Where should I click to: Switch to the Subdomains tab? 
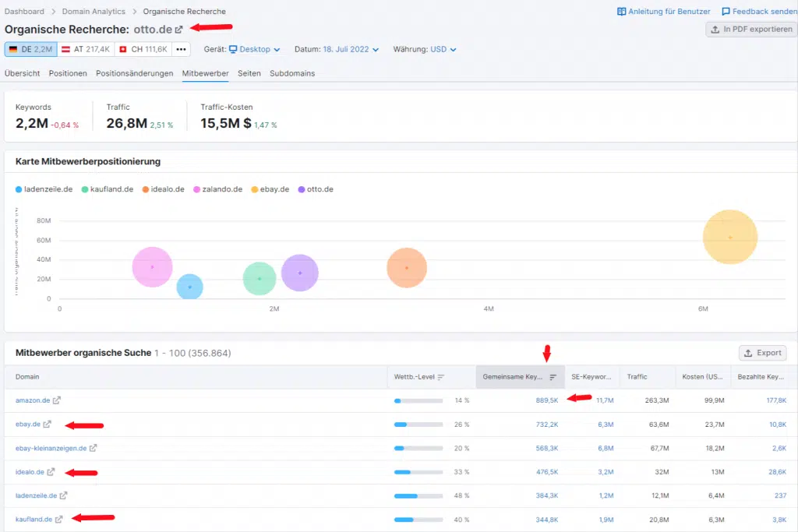click(292, 73)
